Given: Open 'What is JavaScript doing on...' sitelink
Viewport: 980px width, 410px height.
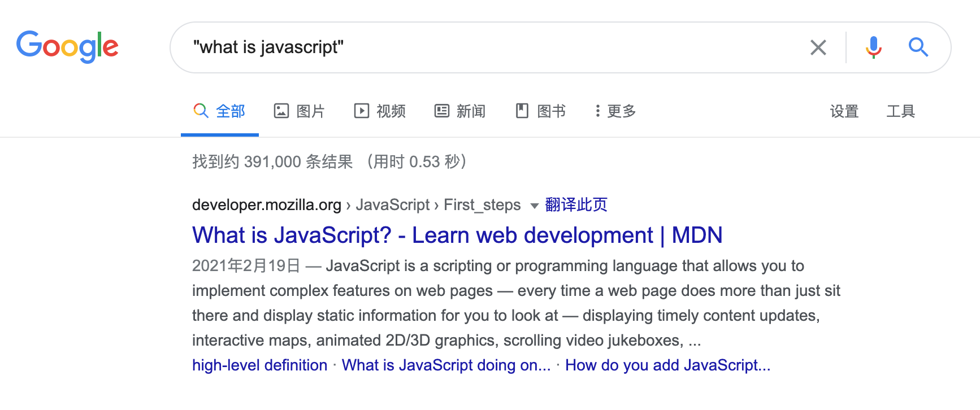Looking at the screenshot, I should [x=446, y=365].
